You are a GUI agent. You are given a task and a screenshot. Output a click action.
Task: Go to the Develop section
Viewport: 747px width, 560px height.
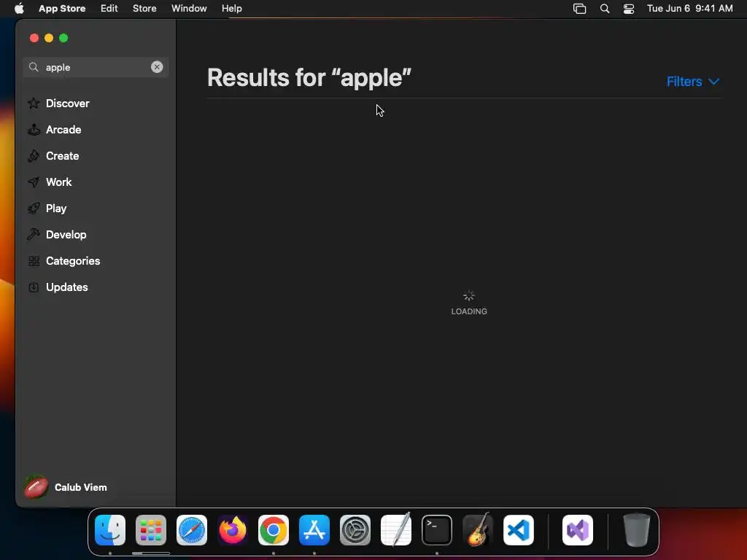pos(66,234)
